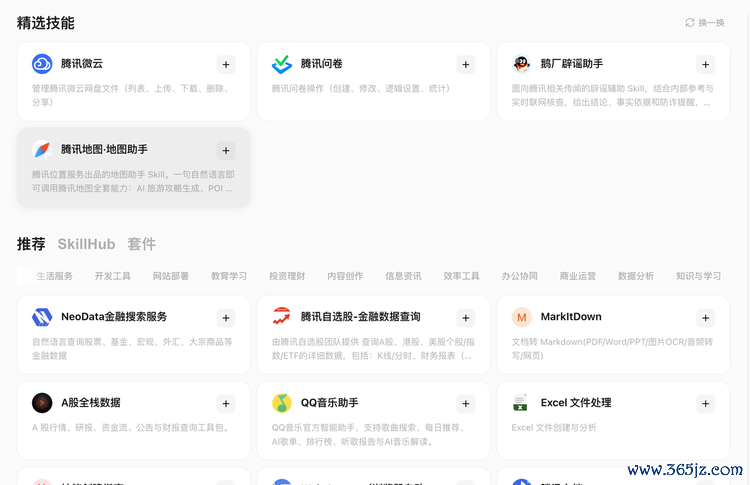Open the 腾讯微云 skill title
The image size is (750, 485).
point(82,64)
